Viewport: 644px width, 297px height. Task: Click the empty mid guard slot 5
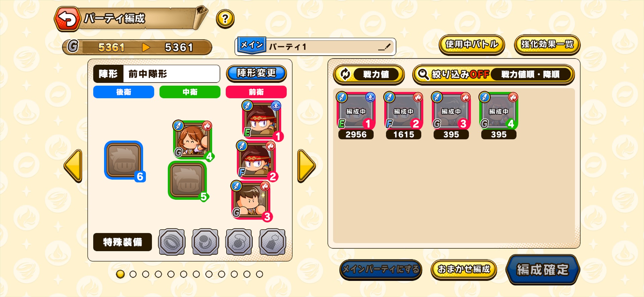pyautogui.click(x=187, y=181)
